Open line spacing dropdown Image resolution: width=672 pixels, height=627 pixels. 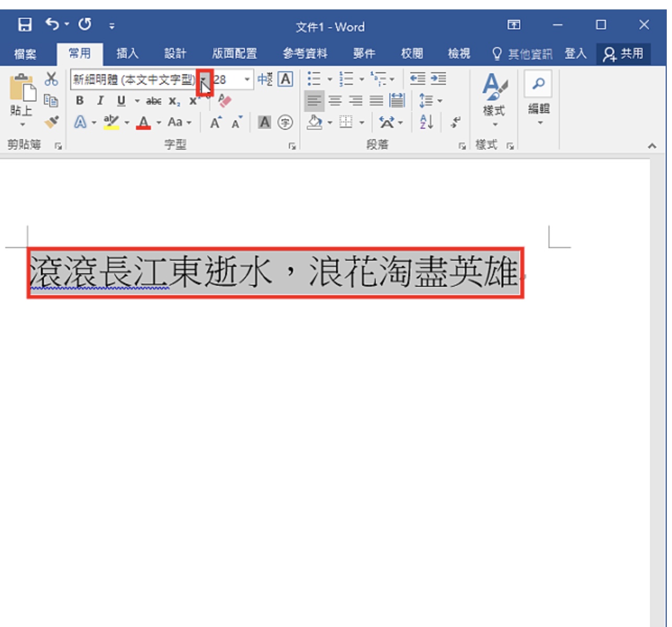point(431,100)
